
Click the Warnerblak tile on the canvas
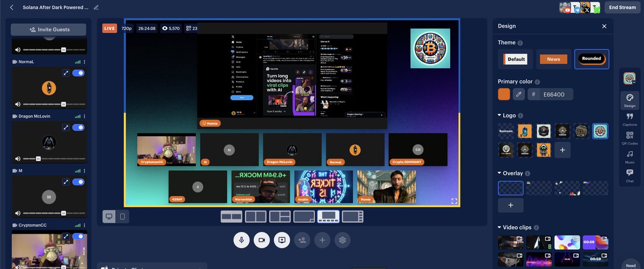[261, 187]
